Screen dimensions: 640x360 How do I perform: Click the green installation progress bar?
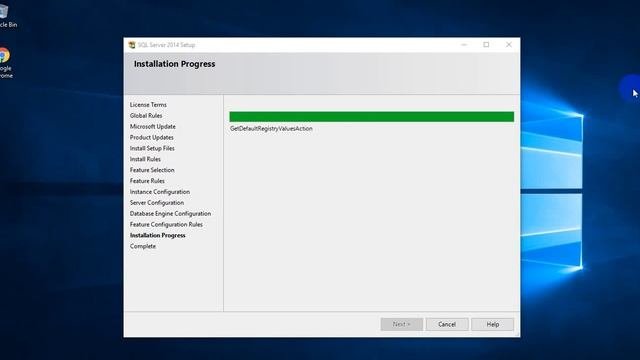371,117
